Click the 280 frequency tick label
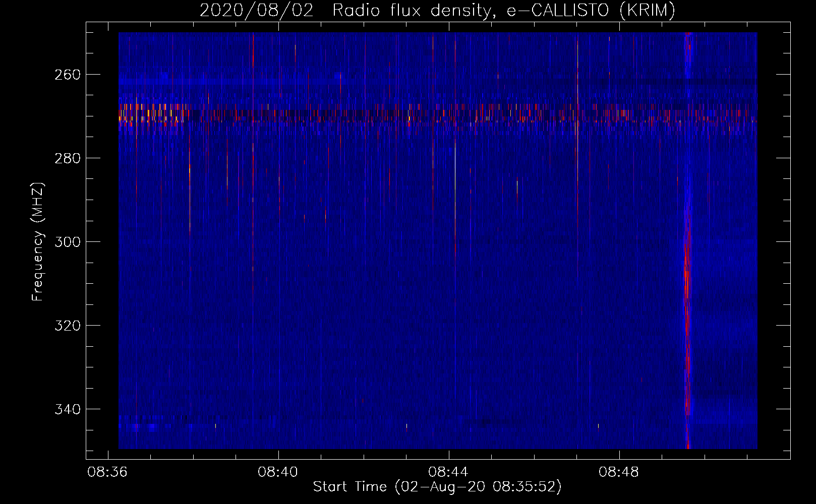The height and width of the screenshot is (504, 816). point(67,158)
